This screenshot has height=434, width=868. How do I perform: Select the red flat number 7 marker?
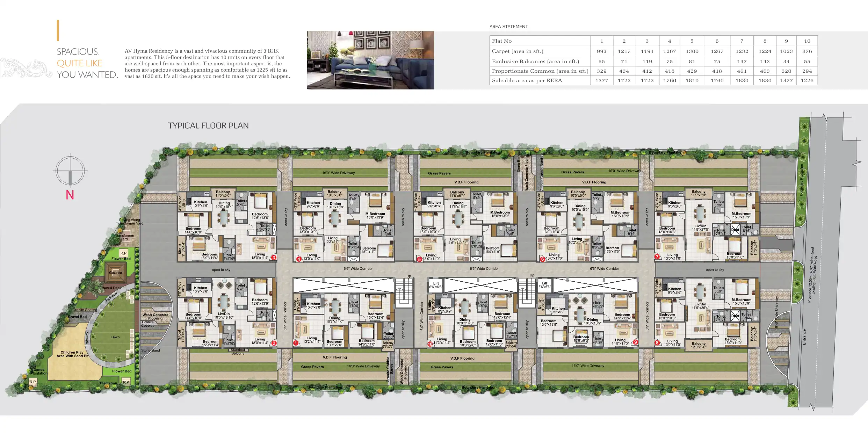pos(657,257)
